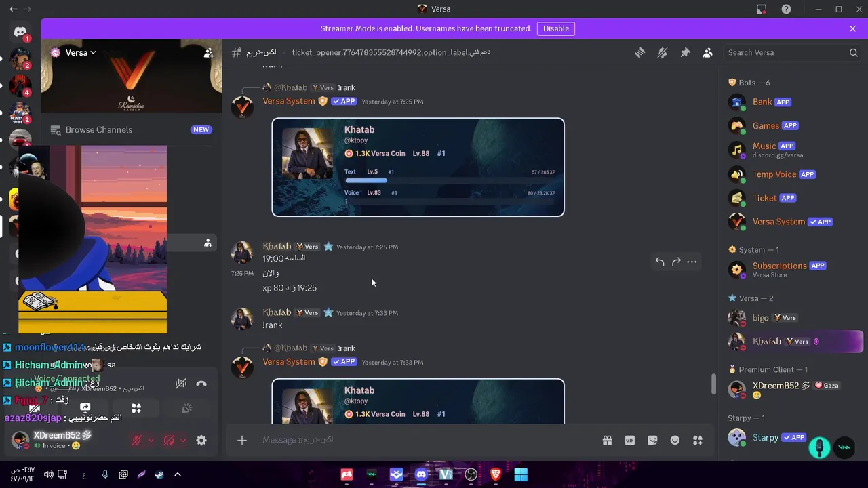Open the Threads icon in channel header
The width and height of the screenshot is (868, 488).
click(x=639, y=52)
